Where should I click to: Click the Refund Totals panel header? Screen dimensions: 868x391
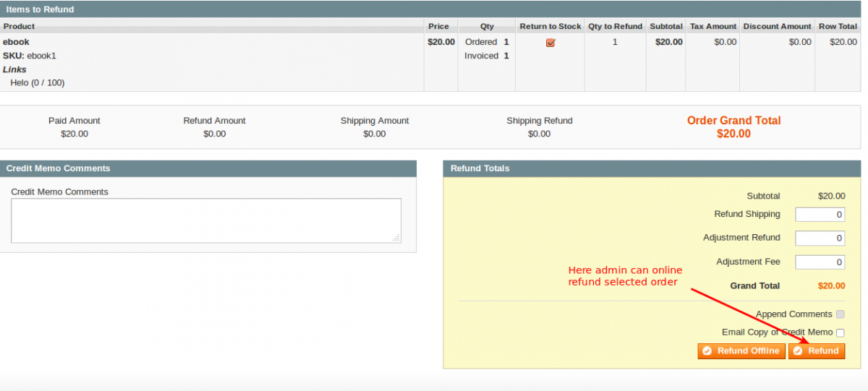tap(480, 168)
